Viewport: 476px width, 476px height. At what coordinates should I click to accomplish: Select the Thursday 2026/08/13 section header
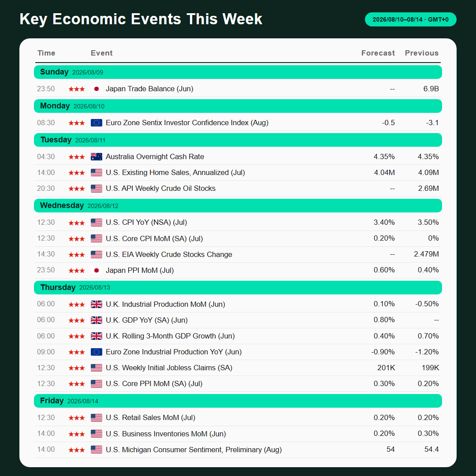tap(238, 287)
